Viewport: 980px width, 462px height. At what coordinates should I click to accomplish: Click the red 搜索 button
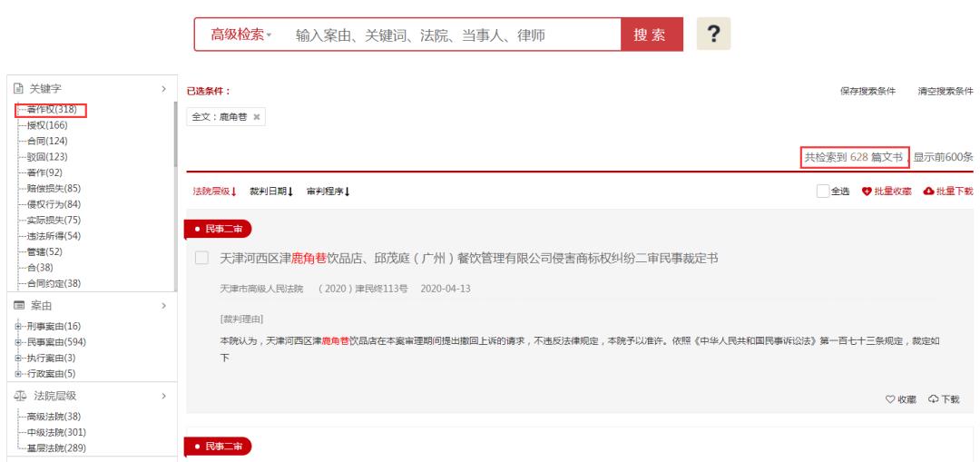[649, 35]
